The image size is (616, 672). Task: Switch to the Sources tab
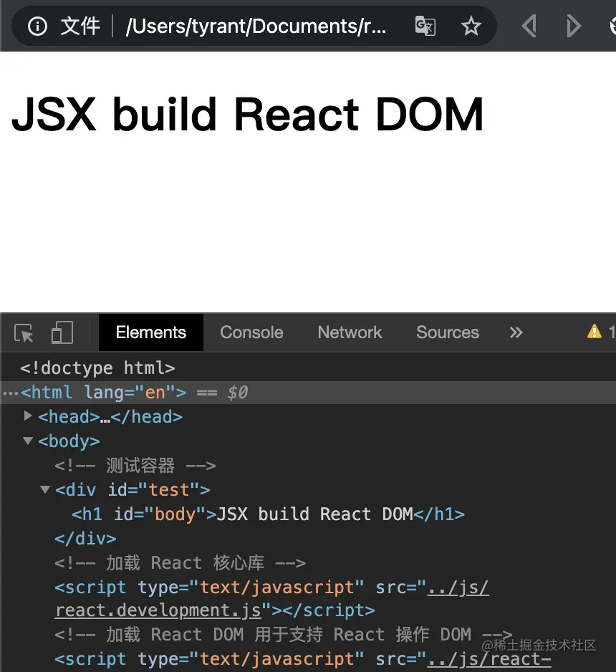(448, 332)
